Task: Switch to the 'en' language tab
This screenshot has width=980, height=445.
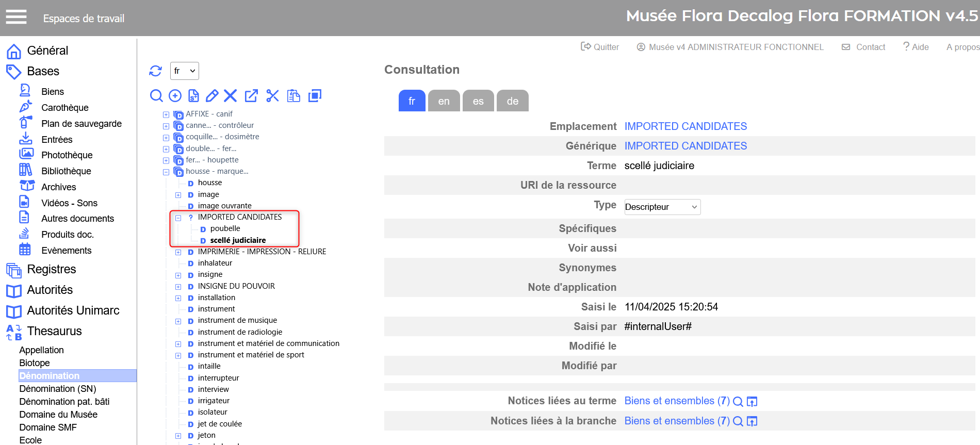Action: pos(444,101)
